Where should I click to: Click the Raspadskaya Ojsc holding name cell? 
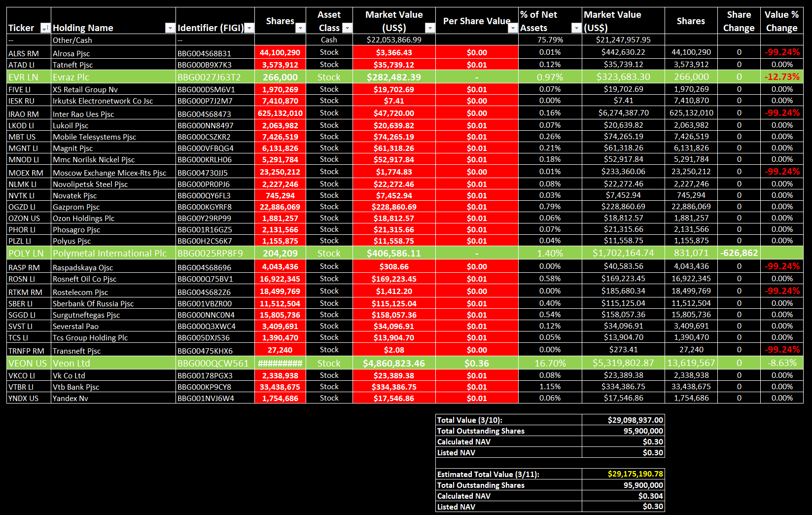113,267
